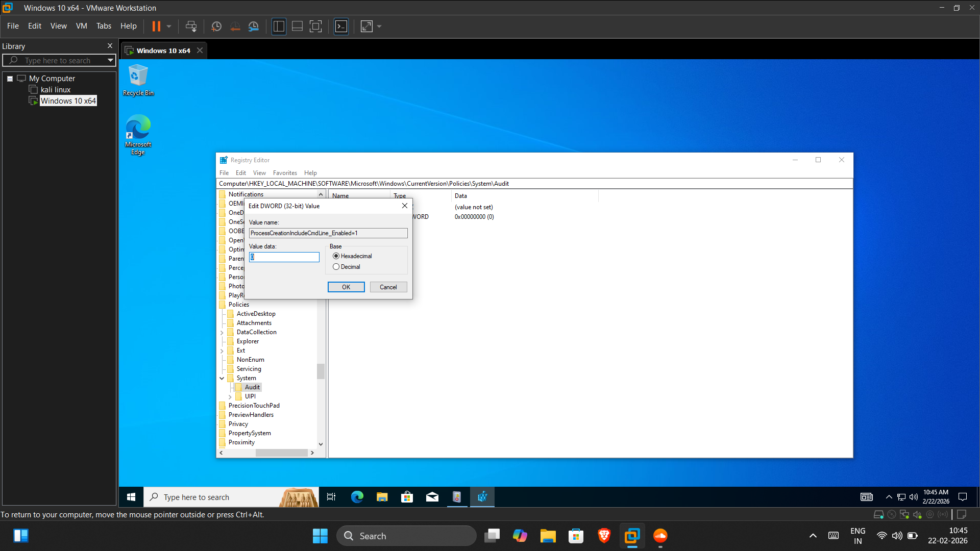Open the library search dropdown arrow
Screen dimensions: 980x551
click(110, 60)
